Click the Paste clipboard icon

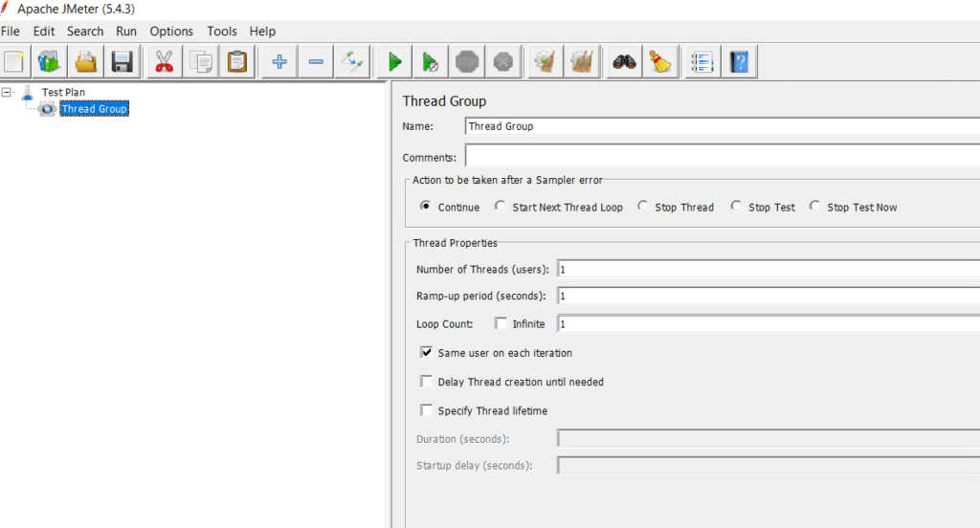point(237,62)
